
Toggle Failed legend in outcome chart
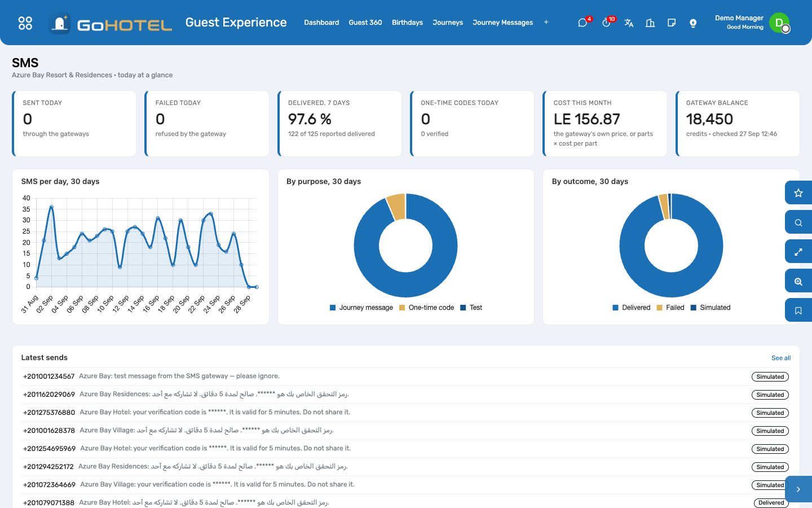tap(670, 308)
